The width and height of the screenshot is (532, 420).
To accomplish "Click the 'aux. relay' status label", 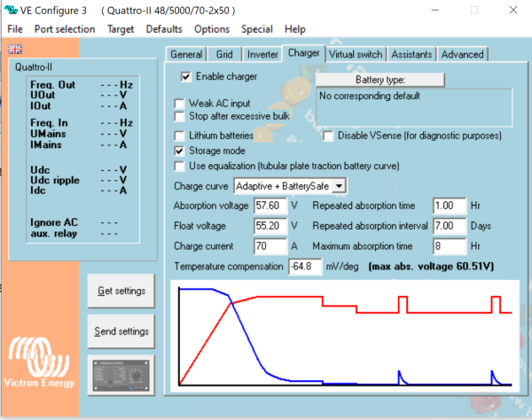I will [x=54, y=234].
